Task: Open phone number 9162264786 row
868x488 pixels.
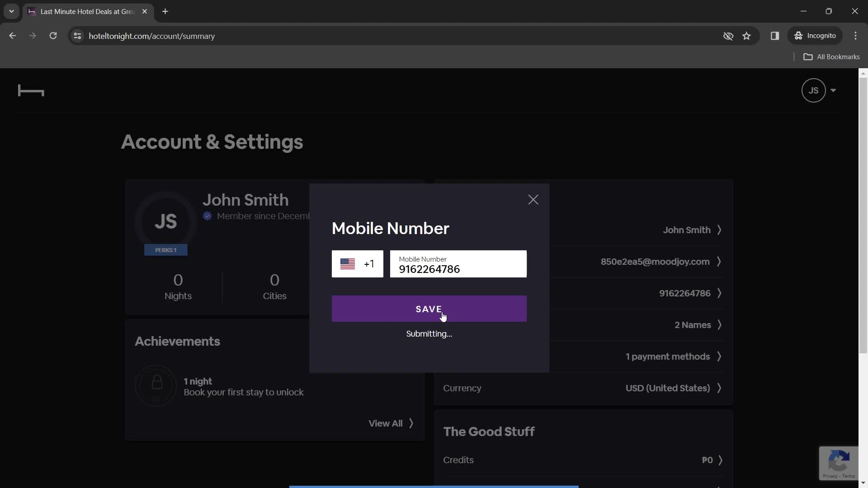Action: pos(690,293)
